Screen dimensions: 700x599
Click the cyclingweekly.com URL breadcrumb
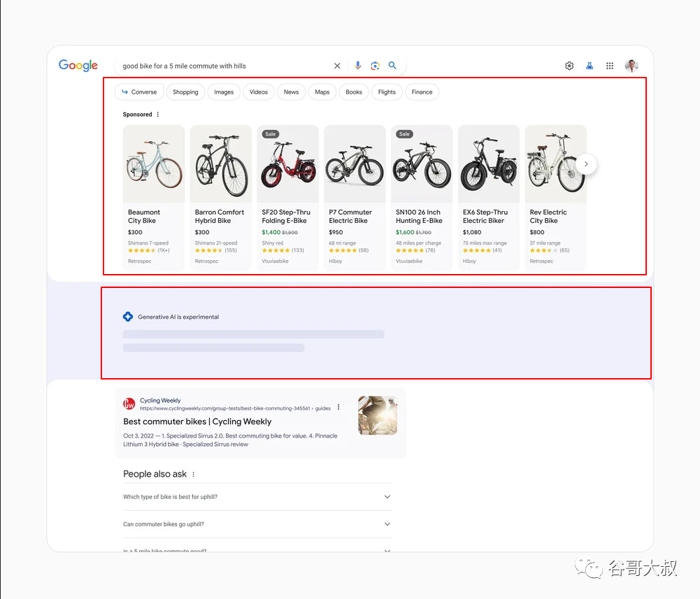235,408
